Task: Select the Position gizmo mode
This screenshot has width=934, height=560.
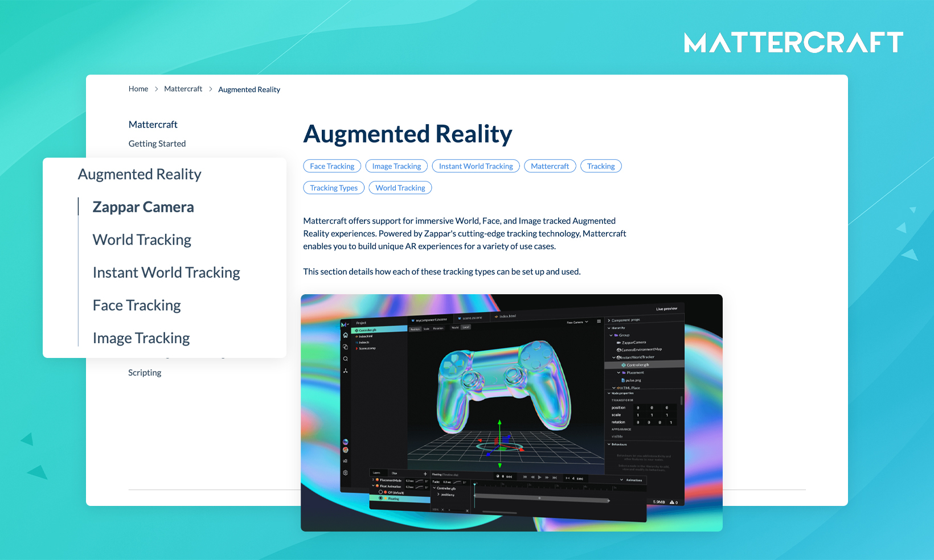Action: [415, 329]
